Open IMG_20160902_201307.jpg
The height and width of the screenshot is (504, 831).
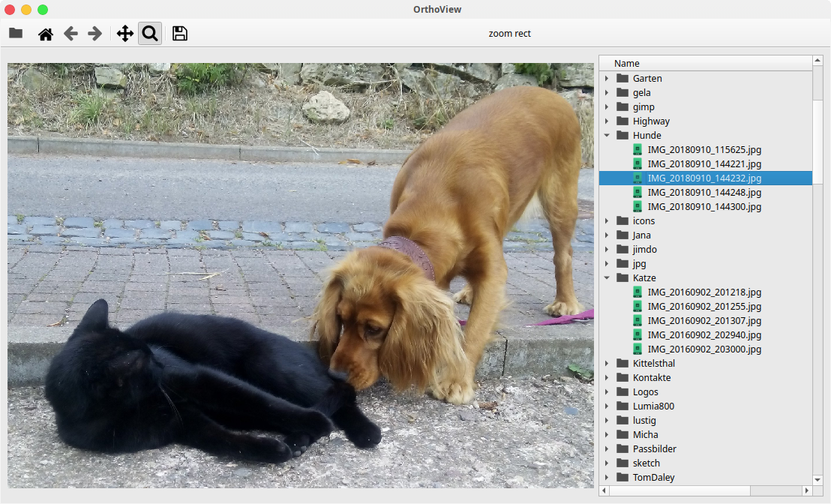[704, 321]
